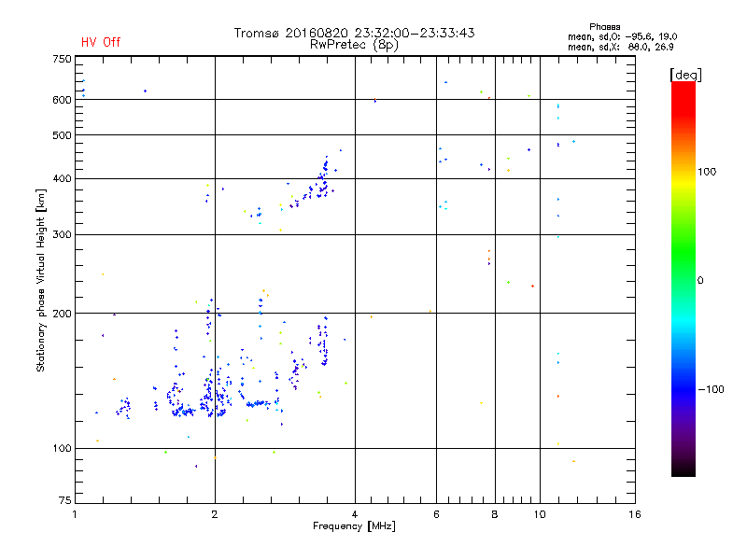Click the Frequency [MHz] axis label
The width and height of the screenshot is (747, 560).
(x=354, y=527)
